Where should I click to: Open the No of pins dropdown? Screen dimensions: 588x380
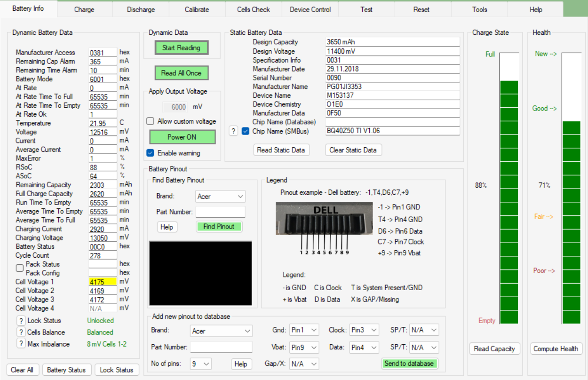tap(200, 364)
